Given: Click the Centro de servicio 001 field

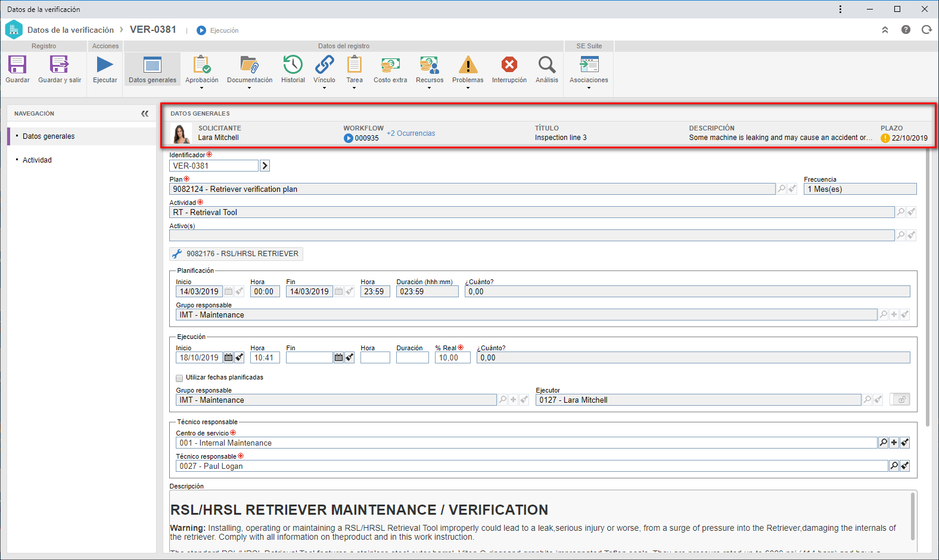Looking at the screenshot, I should point(527,443).
